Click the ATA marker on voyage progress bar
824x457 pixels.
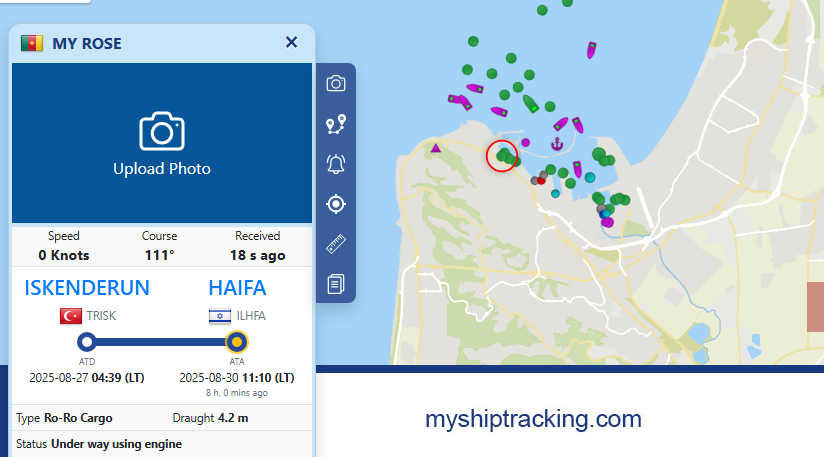point(237,342)
